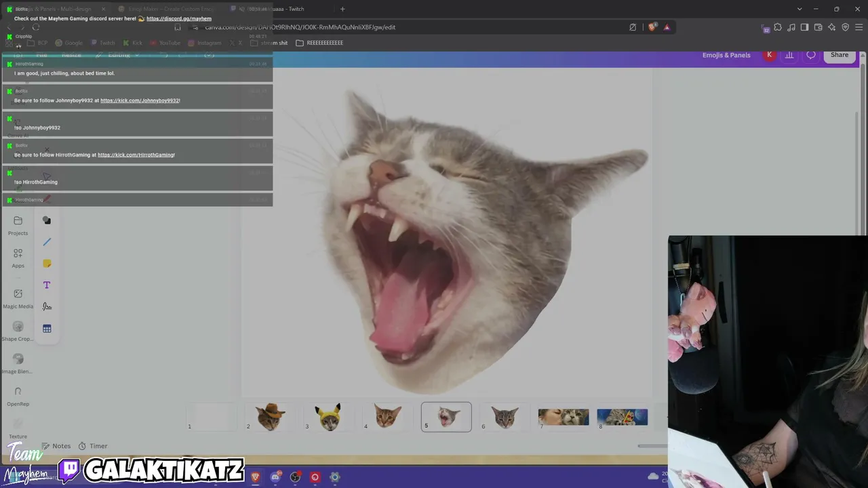The width and height of the screenshot is (868, 488).
Task: Open OBS Studio from the taskbar
Action: click(295, 477)
